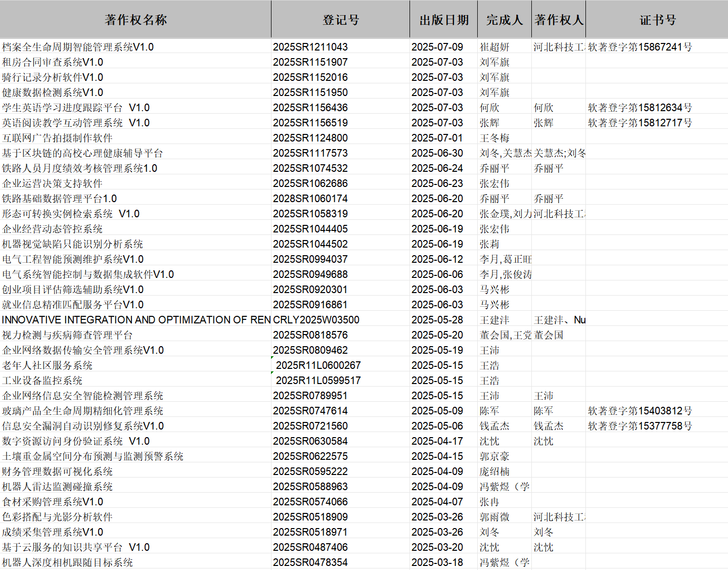The width and height of the screenshot is (728, 570).
Task: Click the 王冬梅 cell
Action: coord(494,138)
